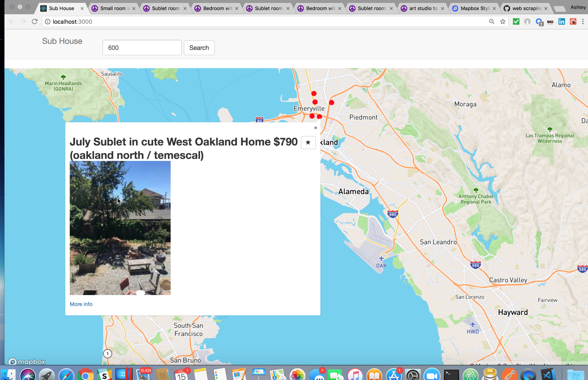The height and width of the screenshot is (380, 588).
Task: Open Slack from the dock
Action: (105, 375)
